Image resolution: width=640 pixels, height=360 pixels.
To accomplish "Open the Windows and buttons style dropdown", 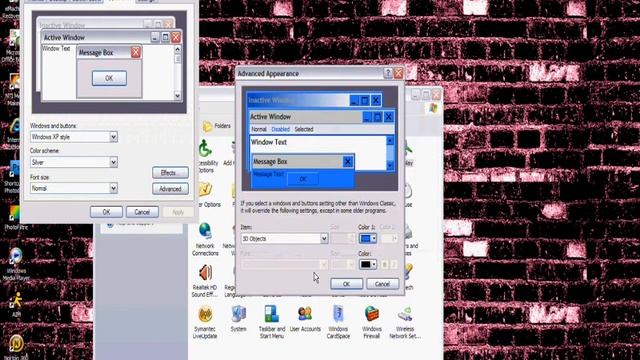I will click(x=74, y=137).
